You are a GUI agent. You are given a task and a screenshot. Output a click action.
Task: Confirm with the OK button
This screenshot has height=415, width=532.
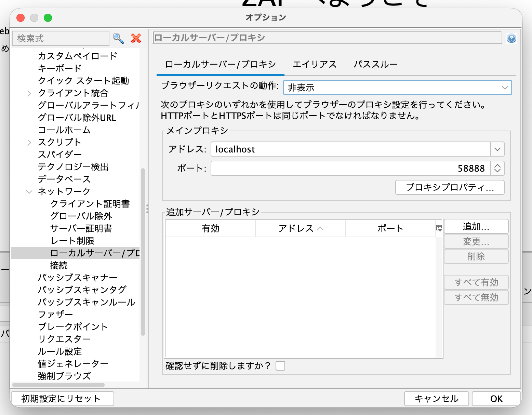[496, 399]
